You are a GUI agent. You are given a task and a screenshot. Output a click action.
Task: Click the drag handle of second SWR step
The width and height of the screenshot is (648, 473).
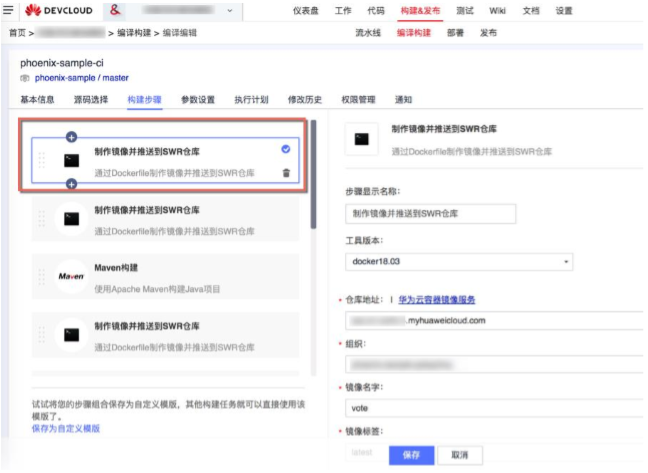pos(41,219)
